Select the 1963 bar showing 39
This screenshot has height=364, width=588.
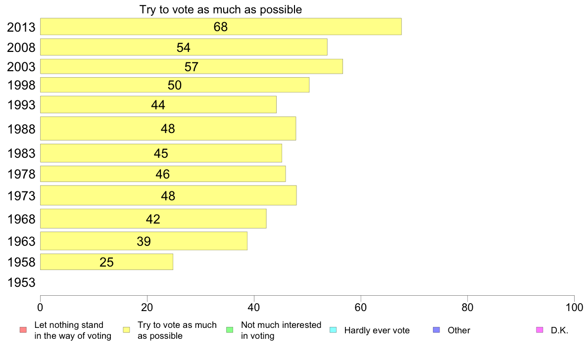(144, 241)
